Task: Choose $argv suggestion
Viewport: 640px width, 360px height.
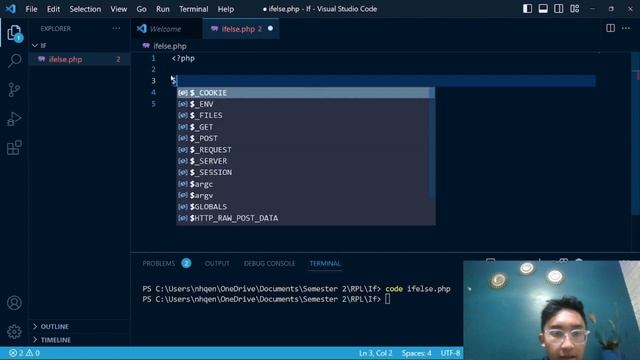Action: (x=303, y=196)
